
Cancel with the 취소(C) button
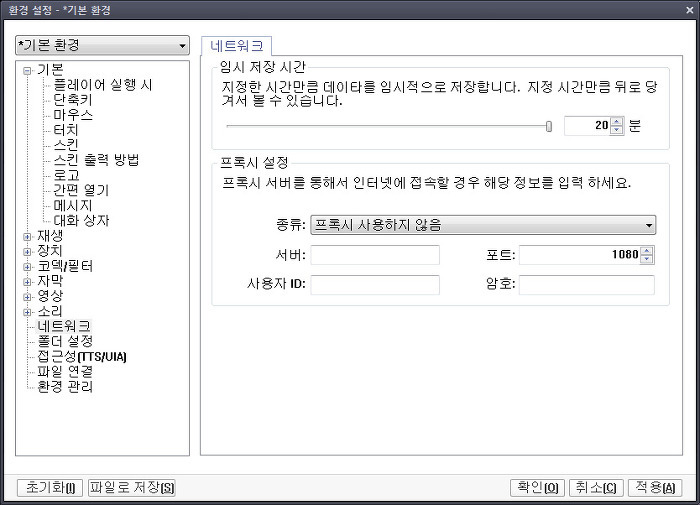(596, 488)
